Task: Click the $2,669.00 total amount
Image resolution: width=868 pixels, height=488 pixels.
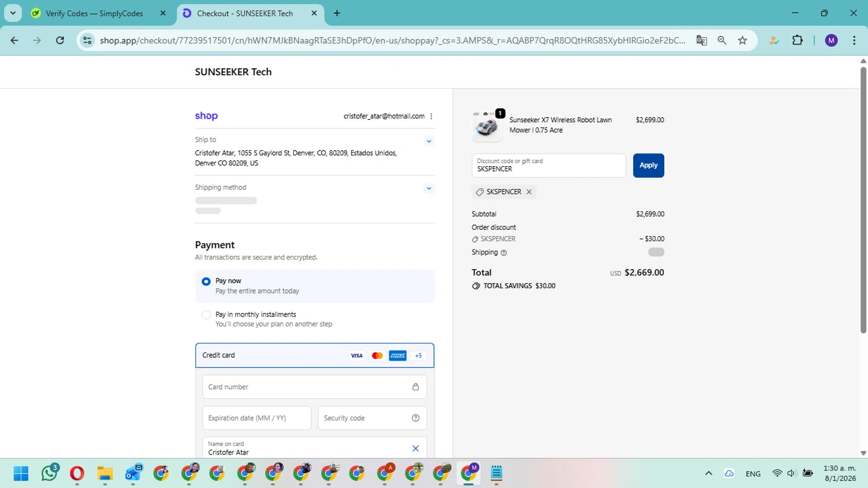Action: tap(645, 273)
